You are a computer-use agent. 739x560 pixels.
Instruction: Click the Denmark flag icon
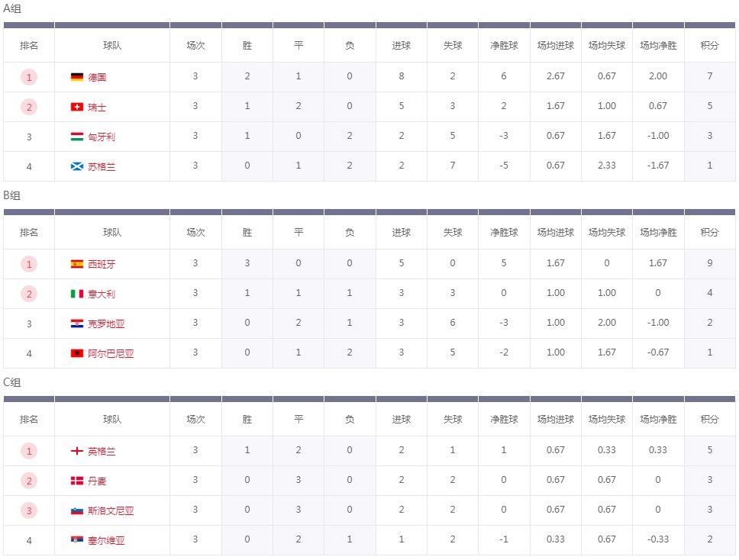point(77,481)
